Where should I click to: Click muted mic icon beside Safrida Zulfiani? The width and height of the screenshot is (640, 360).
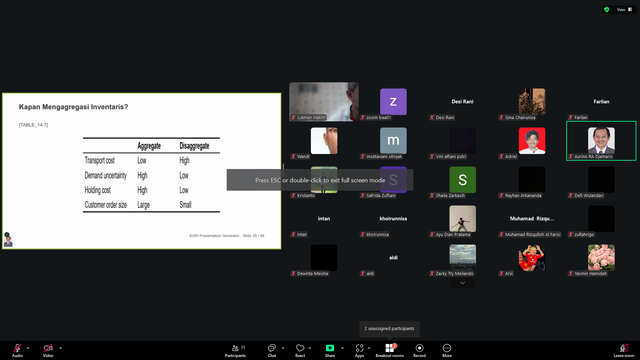coord(362,196)
